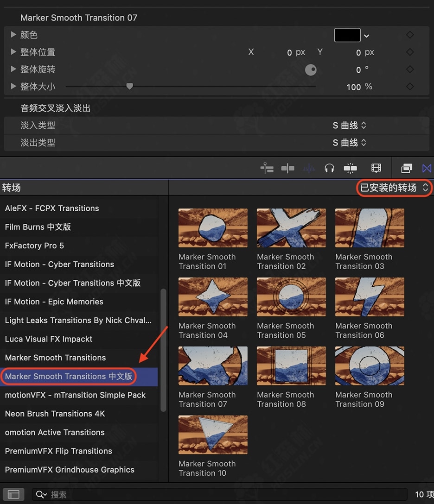Open the effects browser icon
This screenshot has width=434, height=504.
click(407, 168)
